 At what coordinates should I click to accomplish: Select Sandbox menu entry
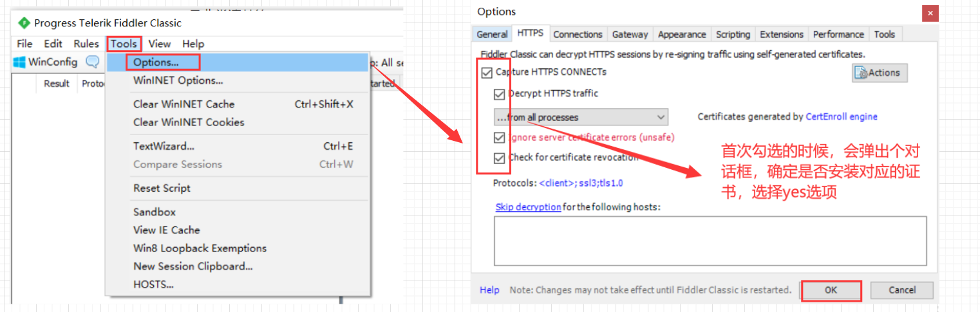point(238,212)
